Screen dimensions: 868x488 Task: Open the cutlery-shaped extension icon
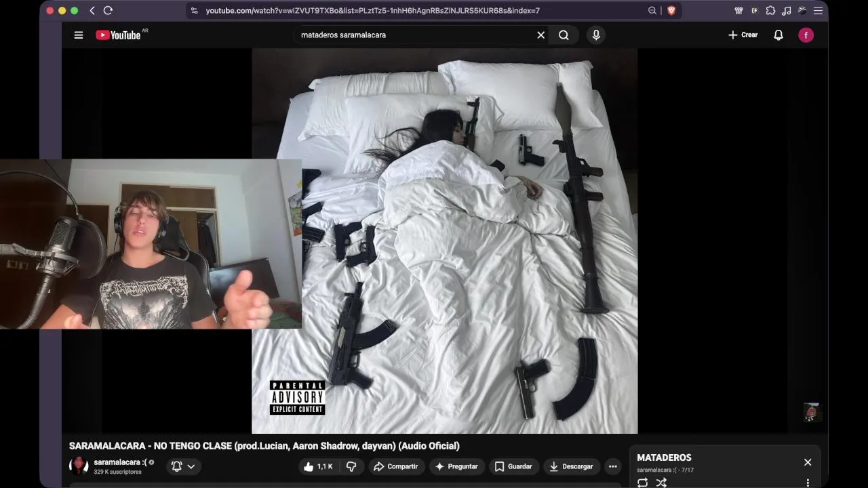click(x=738, y=10)
